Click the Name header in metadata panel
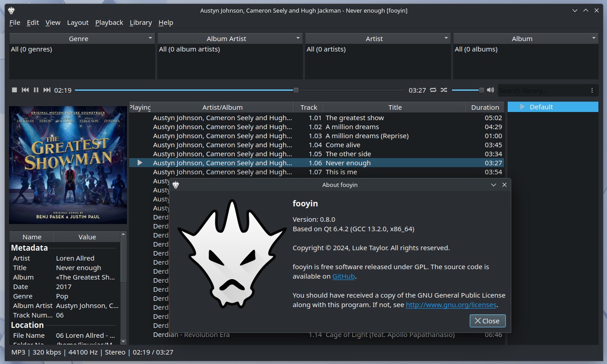This screenshot has height=364, width=607. tap(32, 237)
